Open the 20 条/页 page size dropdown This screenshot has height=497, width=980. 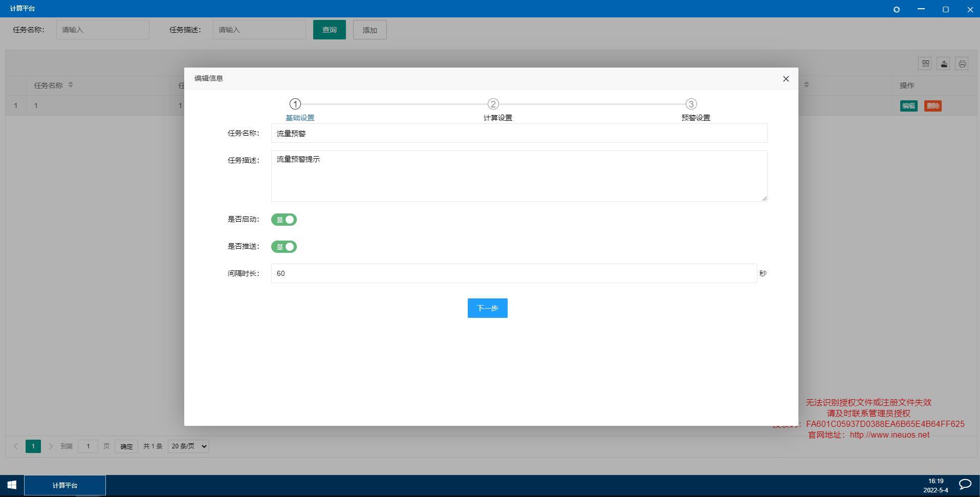click(x=188, y=446)
